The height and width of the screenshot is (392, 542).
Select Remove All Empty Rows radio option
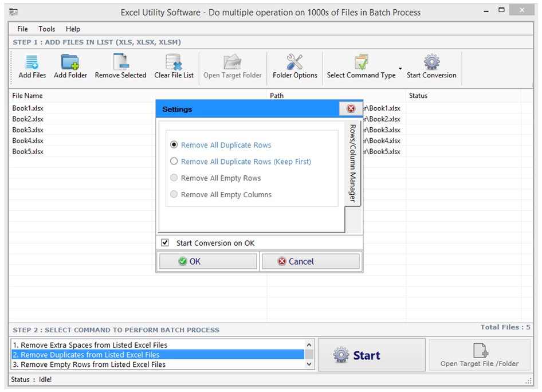(174, 178)
